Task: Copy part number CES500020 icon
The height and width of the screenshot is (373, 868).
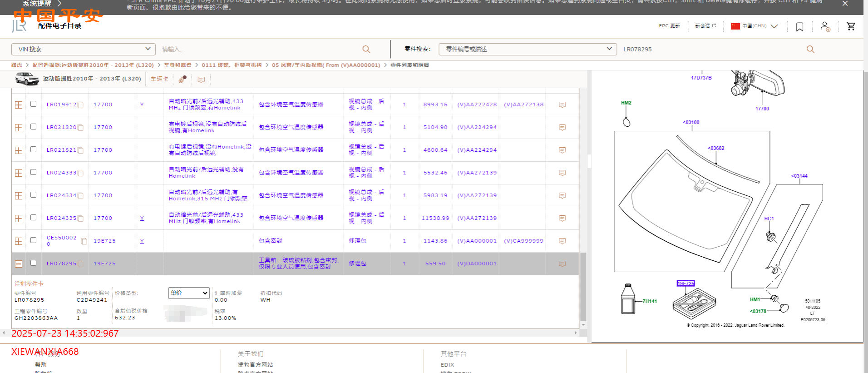Action: coord(84,241)
